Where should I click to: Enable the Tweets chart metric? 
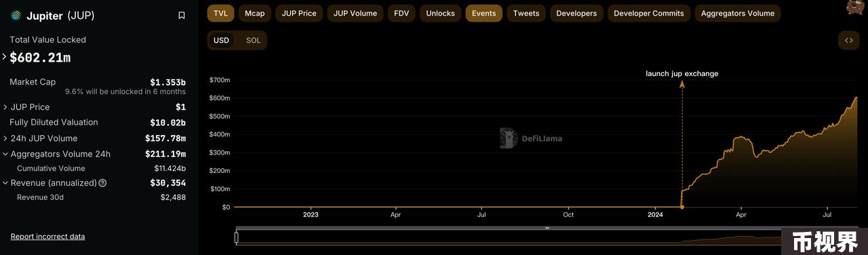coord(526,13)
